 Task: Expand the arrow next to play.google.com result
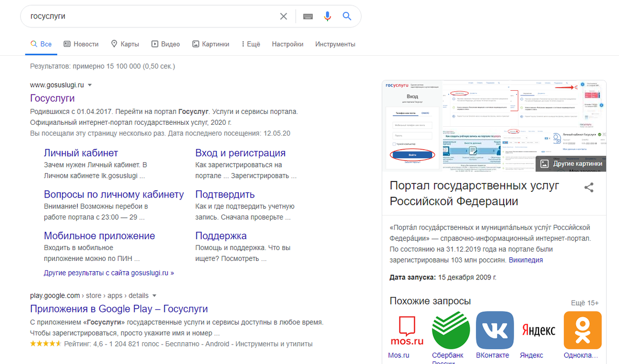pyautogui.click(x=154, y=296)
